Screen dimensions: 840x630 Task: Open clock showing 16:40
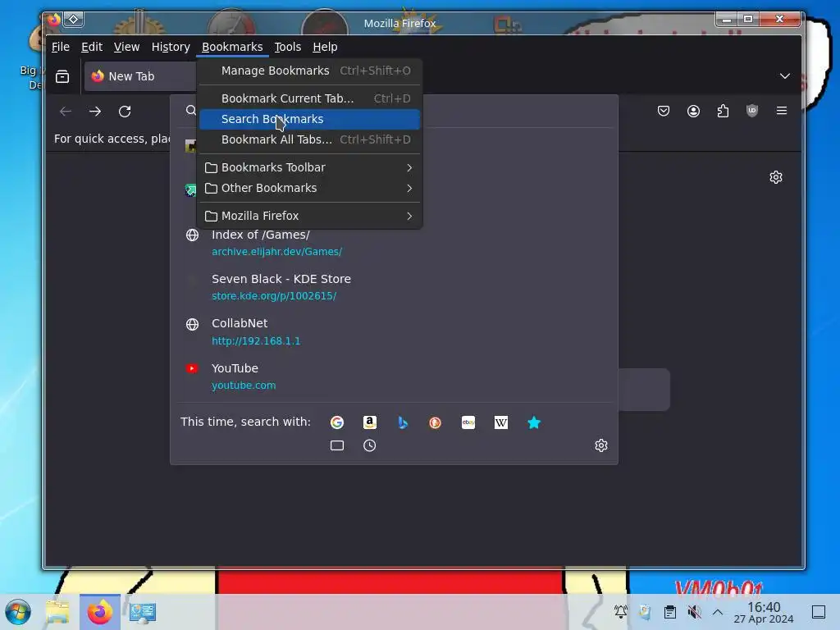pos(764,612)
